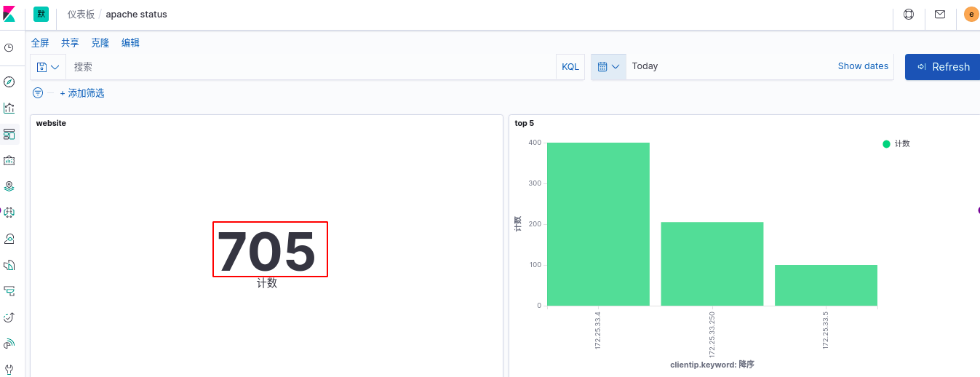
Task: Open Uptime icon in sidebar
Action: tap(9, 317)
